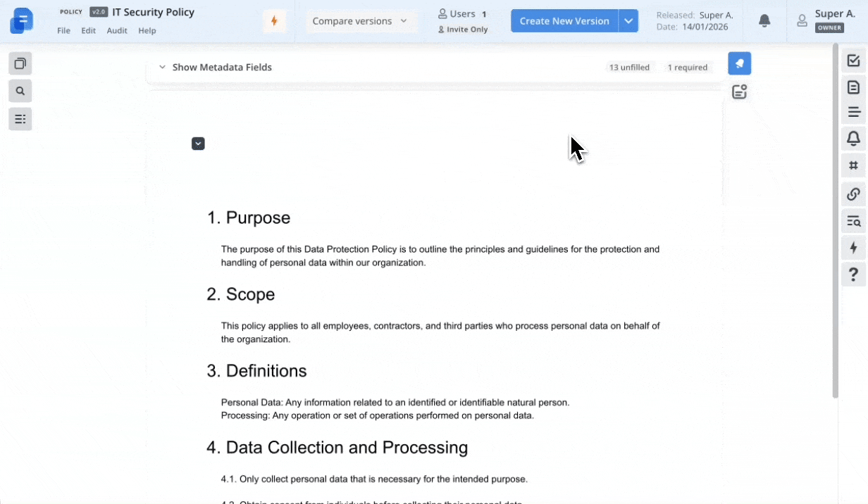Click the blue bell button beside metadata bar
The width and height of the screenshot is (868, 504).
click(739, 63)
